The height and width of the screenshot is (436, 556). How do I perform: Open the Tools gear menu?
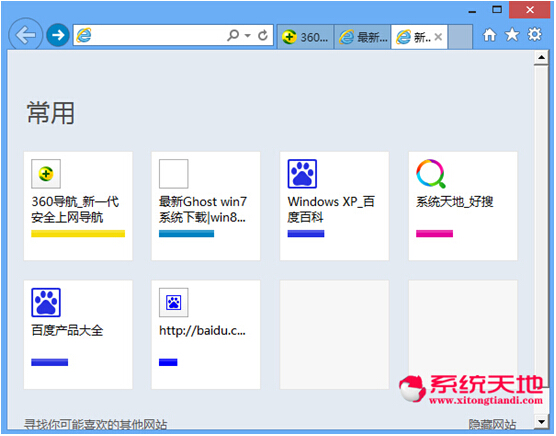click(534, 35)
